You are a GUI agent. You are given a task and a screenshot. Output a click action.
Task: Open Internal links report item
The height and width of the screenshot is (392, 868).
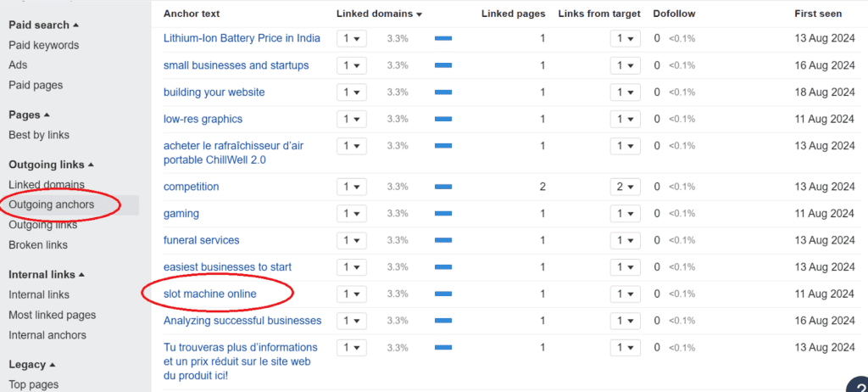[x=39, y=294]
